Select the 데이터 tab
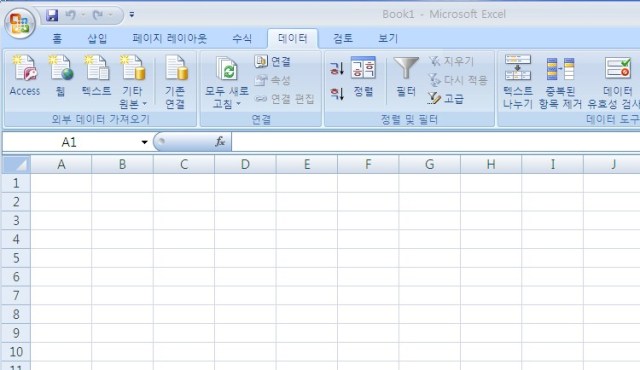 293,39
